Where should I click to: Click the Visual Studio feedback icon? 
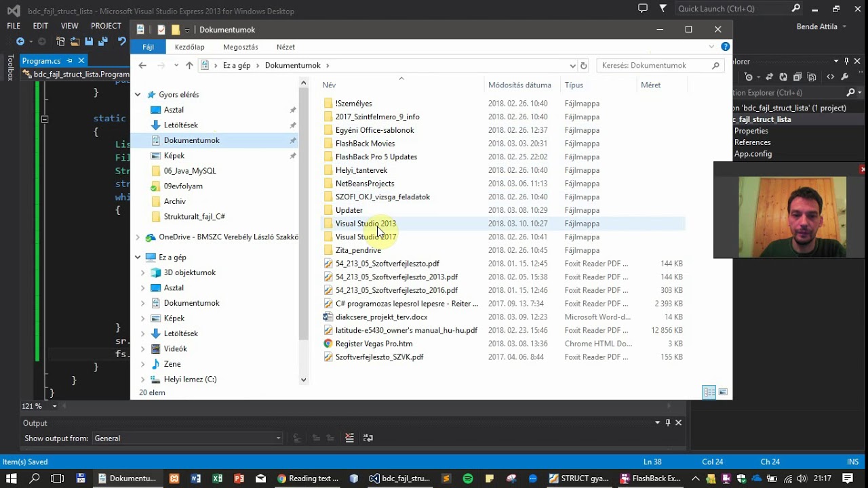[x=643, y=9]
